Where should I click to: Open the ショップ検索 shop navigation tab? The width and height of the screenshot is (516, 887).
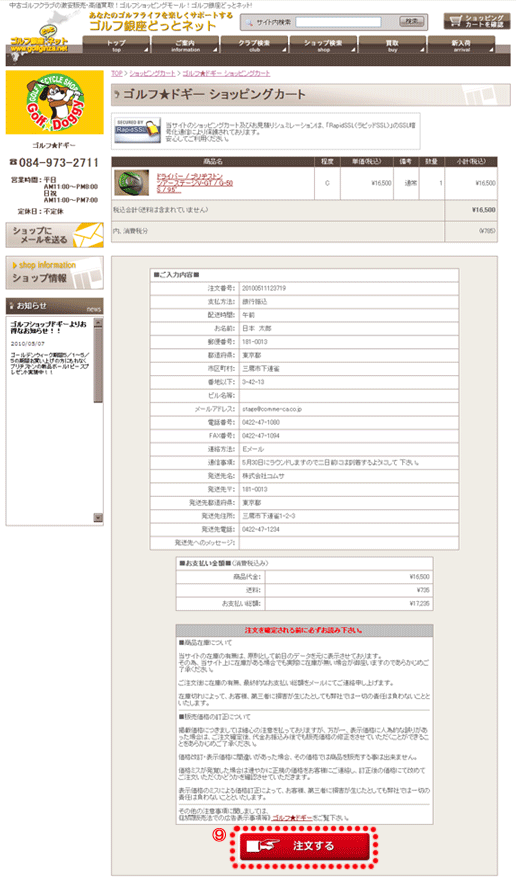[324, 45]
